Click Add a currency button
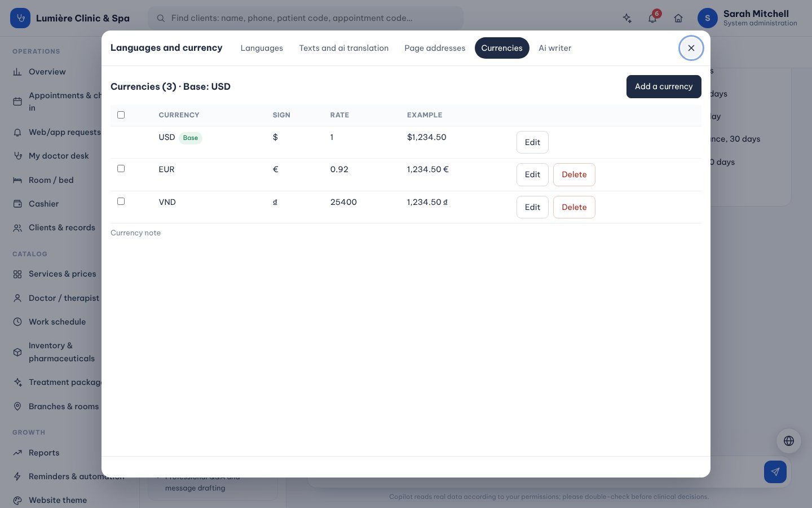 point(664,86)
